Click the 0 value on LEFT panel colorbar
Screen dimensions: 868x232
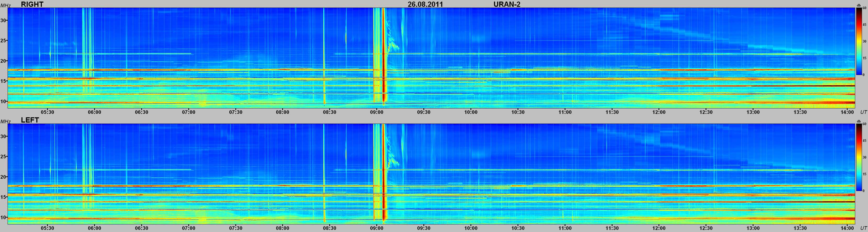click(x=864, y=190)
